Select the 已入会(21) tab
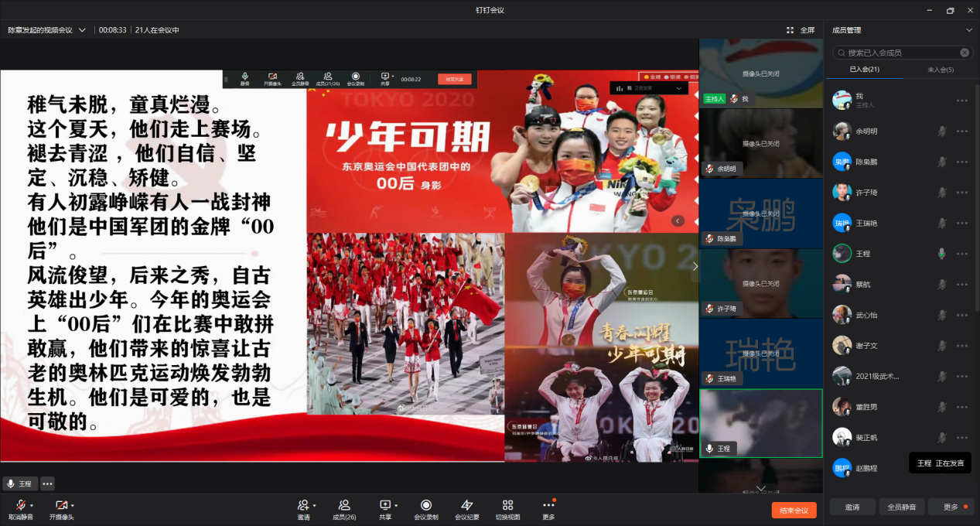Image resolution: width=980 pixels, height=526 pixels. pos(864,70)
